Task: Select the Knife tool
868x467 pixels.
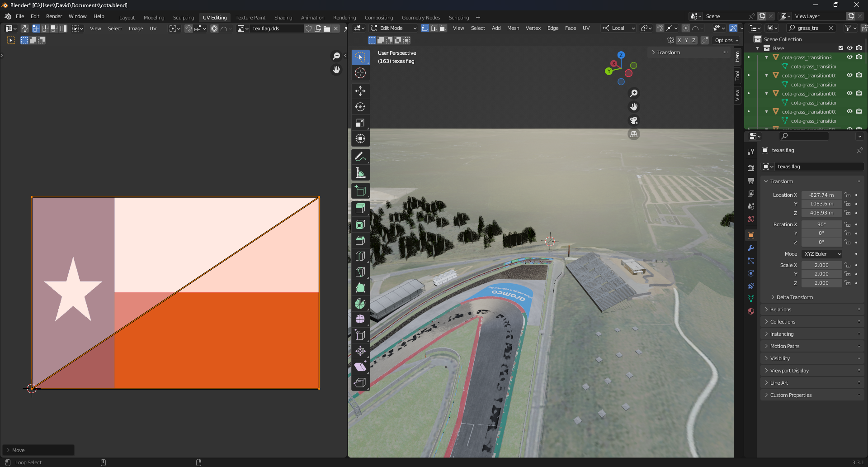Action: [x=360, y=272]
